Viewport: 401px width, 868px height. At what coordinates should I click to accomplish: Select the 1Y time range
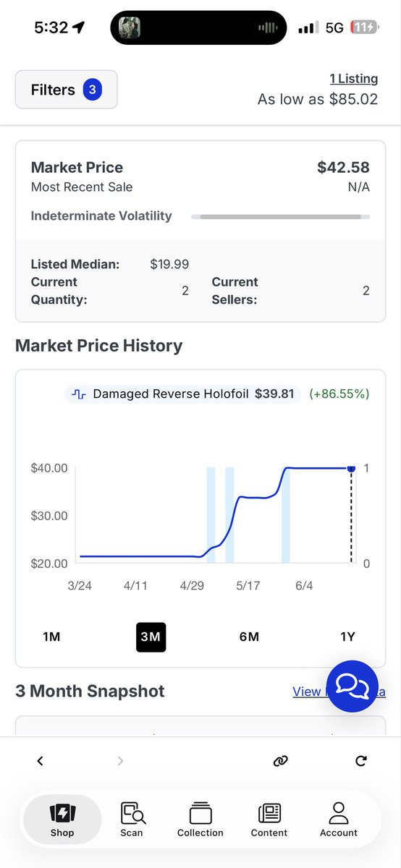coord(347,637)
